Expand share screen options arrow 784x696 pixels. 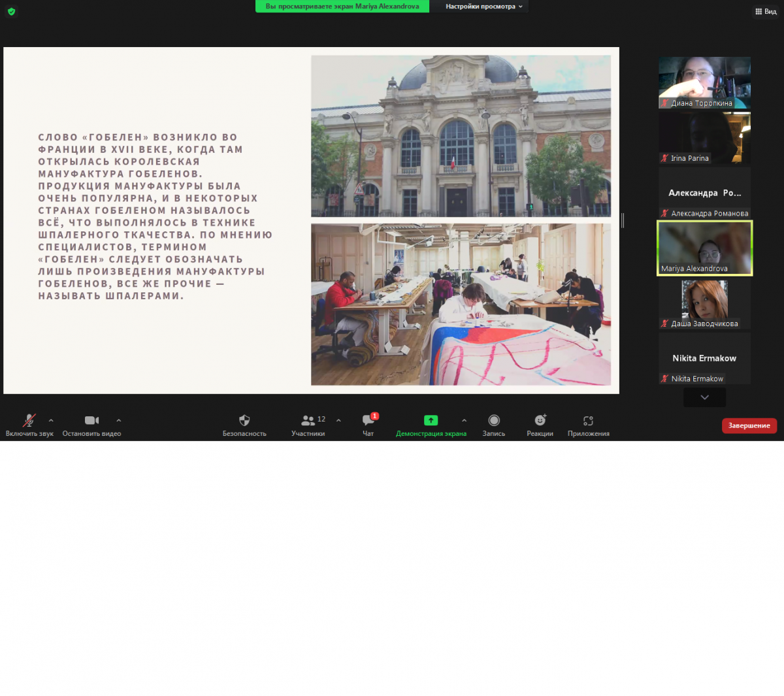pyautogui.click(x=464, y=420)
